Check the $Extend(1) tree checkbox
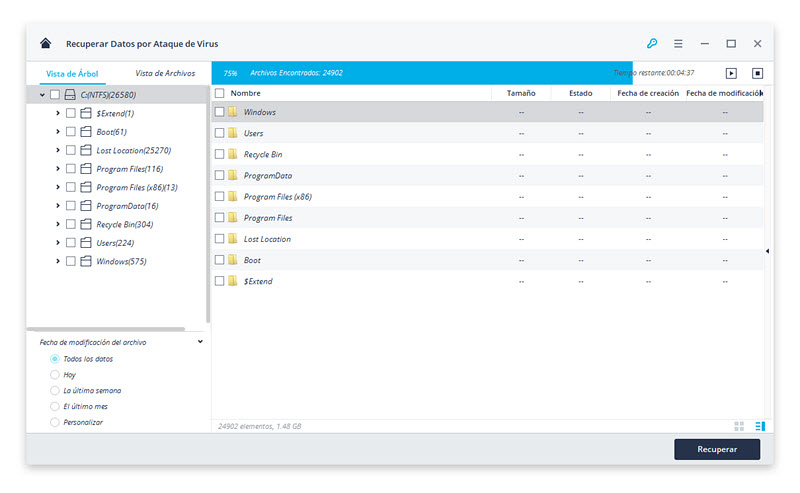This screenshot has width=800, height=493. (71, 113)
